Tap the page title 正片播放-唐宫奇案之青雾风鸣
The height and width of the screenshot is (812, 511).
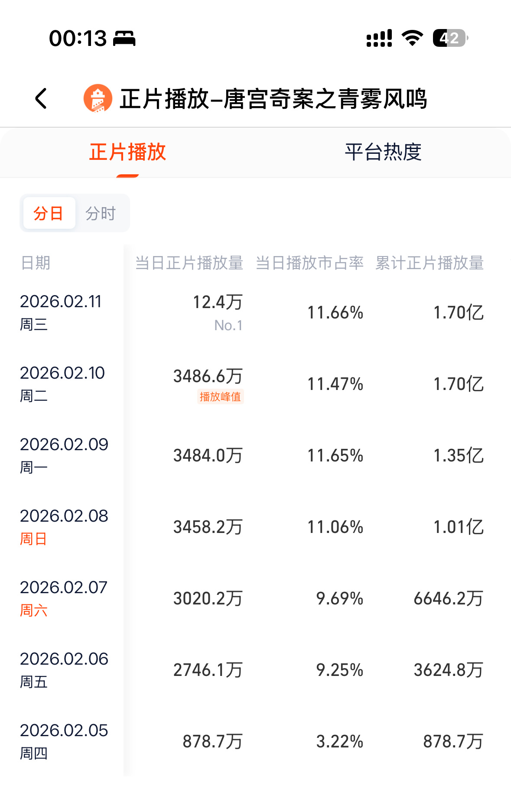(273, 99)
